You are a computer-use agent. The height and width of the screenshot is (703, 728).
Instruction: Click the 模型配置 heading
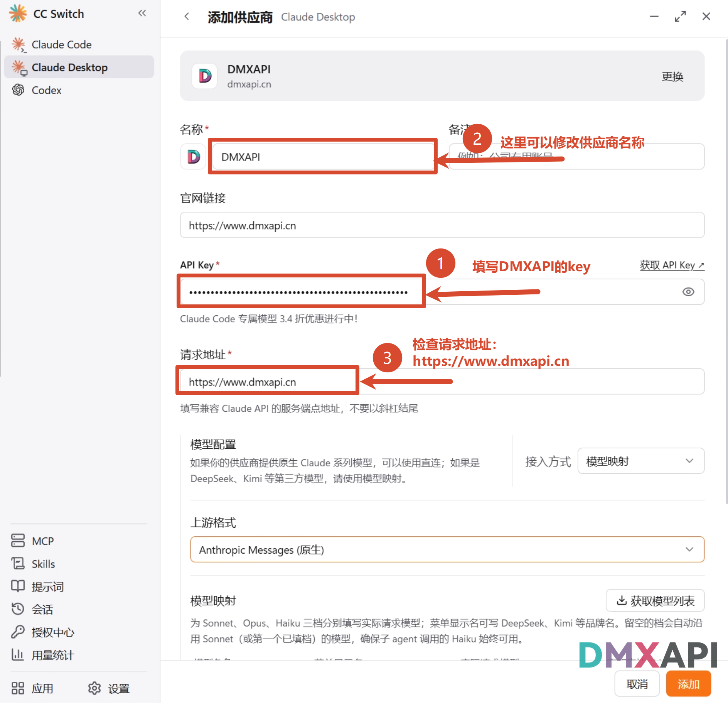pyautogui.click(x=213, y=444)
